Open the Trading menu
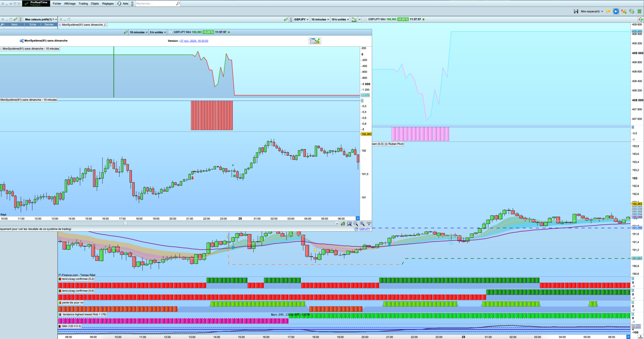Image resolution: width=644 pixels, height=339 pixels. click(83, 3)
